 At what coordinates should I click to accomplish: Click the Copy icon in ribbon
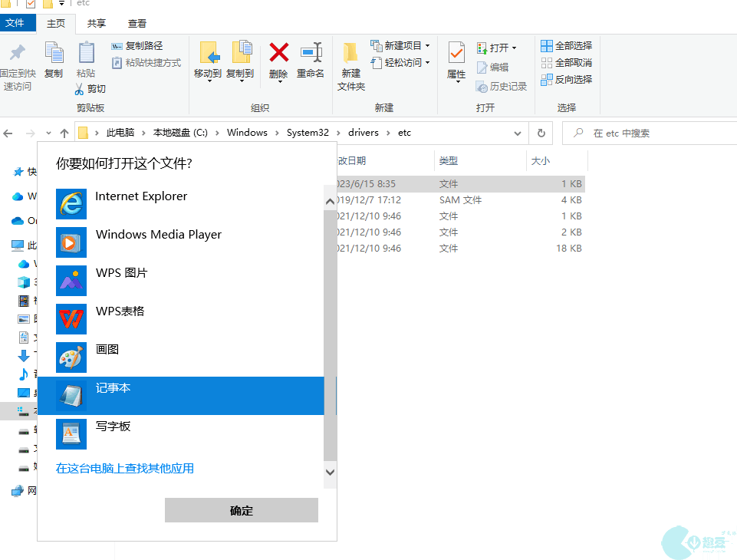[x=54, y=54]
